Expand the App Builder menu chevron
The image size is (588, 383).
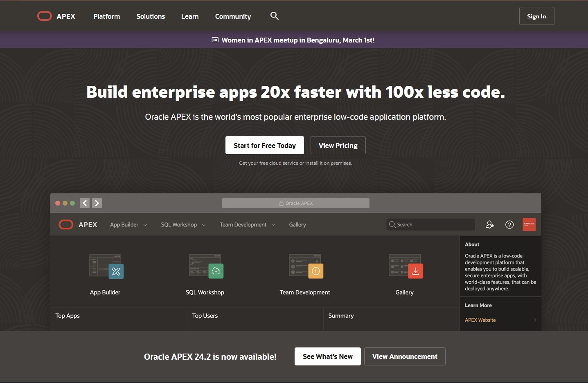(x=145, y=225)
